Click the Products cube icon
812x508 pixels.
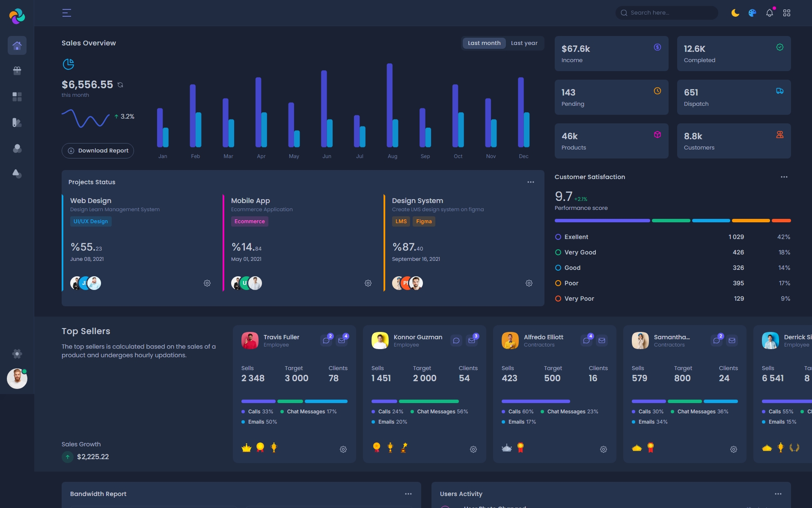(657, 134)
